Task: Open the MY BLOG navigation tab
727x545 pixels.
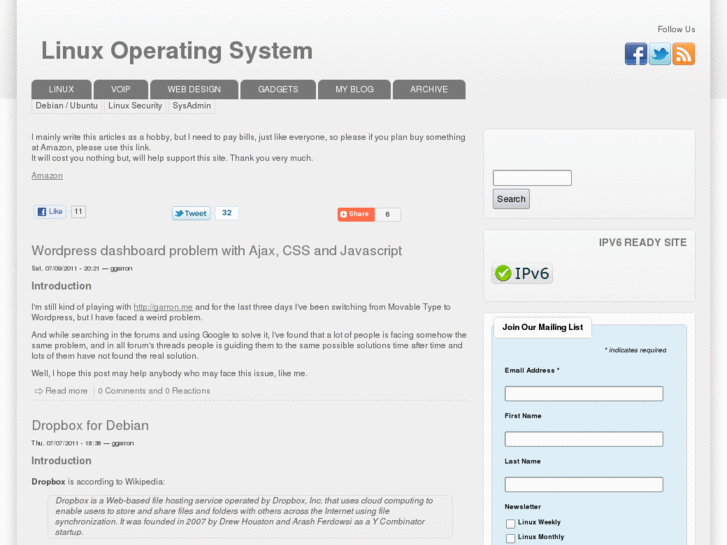Action: (x=354, y=90)
